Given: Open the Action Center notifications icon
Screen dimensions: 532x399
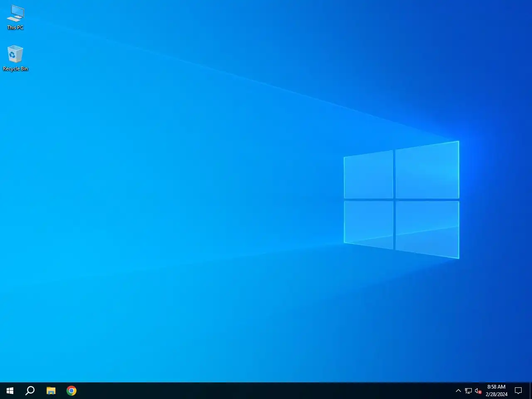Looking at the screenshot, I should tap(518, 391).
